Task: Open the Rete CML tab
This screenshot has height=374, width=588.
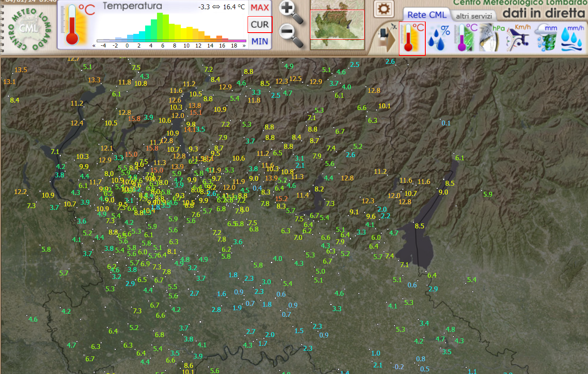Action: [x=427, y=15]
